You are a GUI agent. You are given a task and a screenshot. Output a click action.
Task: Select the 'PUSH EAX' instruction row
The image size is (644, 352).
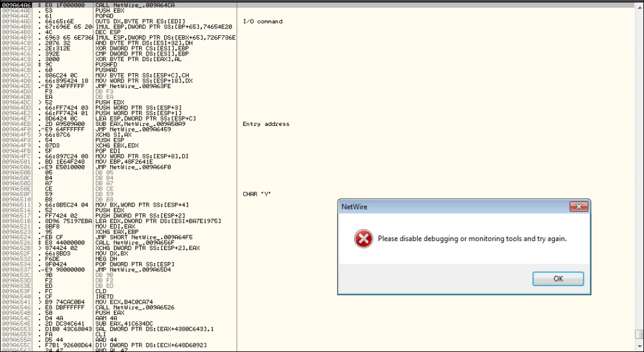(x=109, y=312)
